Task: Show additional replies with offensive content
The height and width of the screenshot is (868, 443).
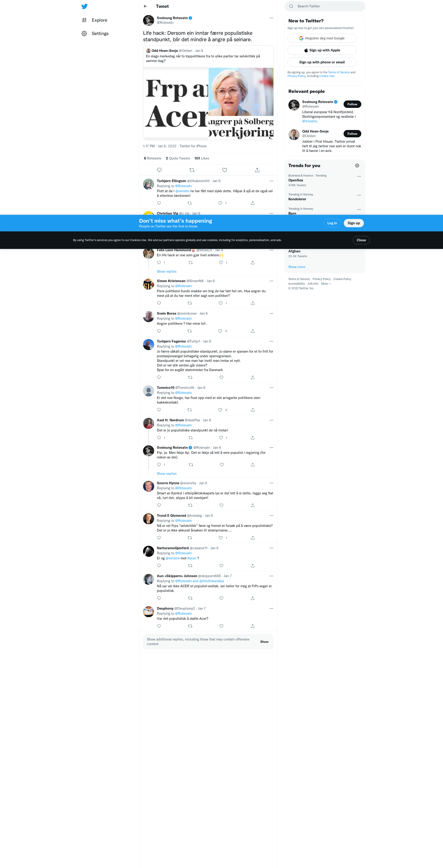Action: point(264,642)
